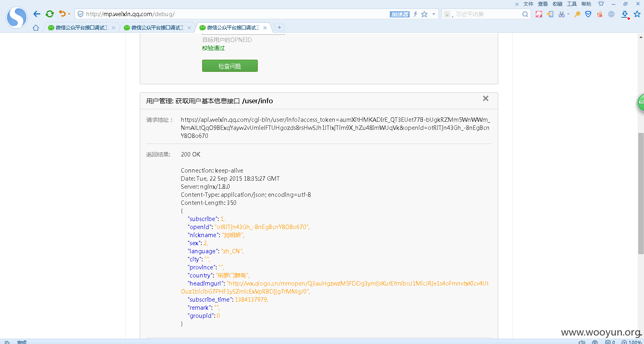Click the request URL starting https://api.weixin.qq.com
Screen dimensions: 644x344
coord(335,128)
